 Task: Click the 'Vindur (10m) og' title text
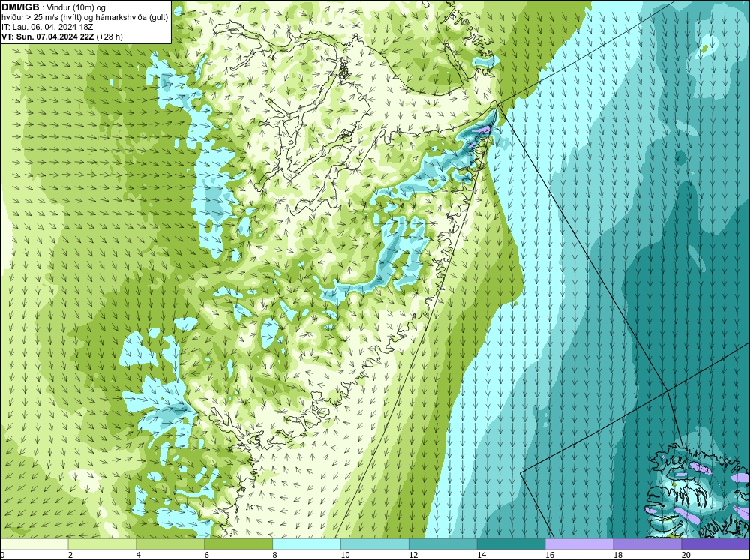pos(77,7)
